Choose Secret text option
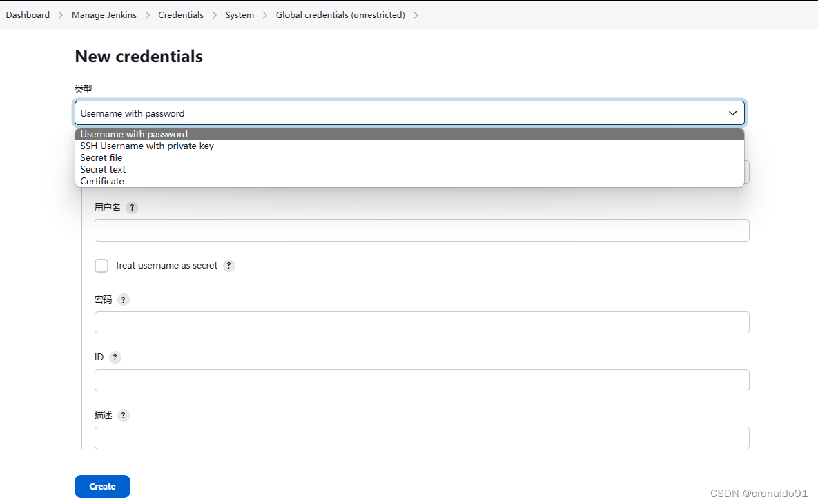818x504 pixels. click(409, 170)
